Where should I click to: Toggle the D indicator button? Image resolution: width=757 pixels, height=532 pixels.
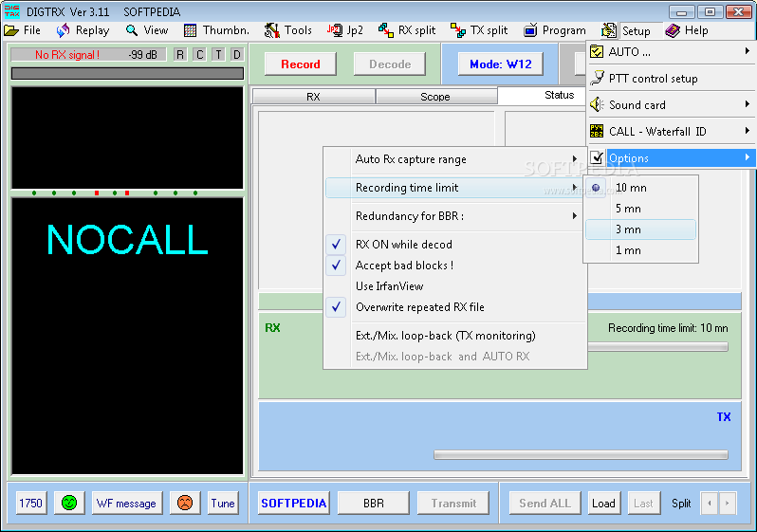[x=236, y=55]
